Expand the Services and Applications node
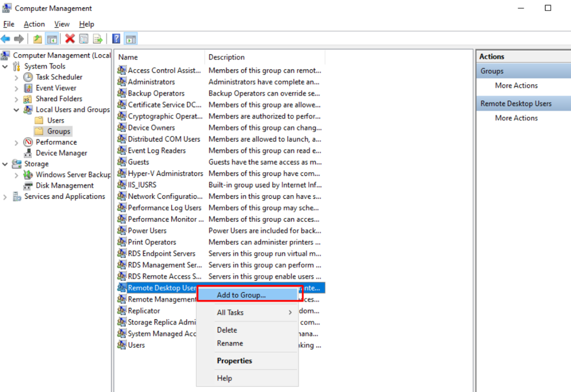 (x=5, y=196)
